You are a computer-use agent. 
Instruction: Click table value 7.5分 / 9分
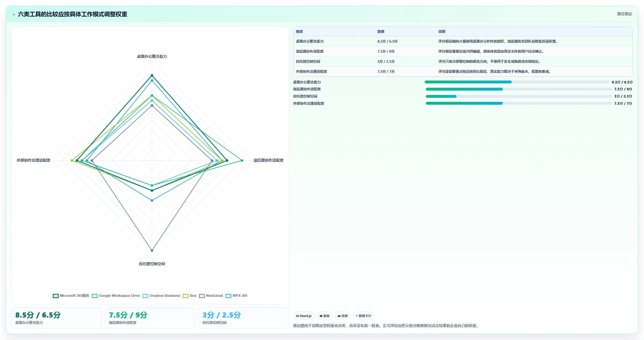tap(386, 51)
